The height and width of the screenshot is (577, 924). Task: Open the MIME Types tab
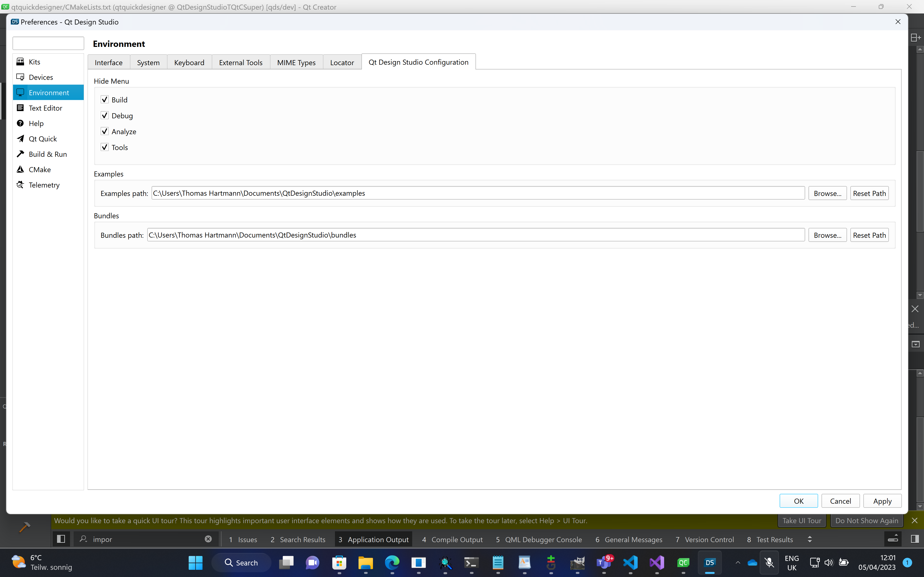296,63
